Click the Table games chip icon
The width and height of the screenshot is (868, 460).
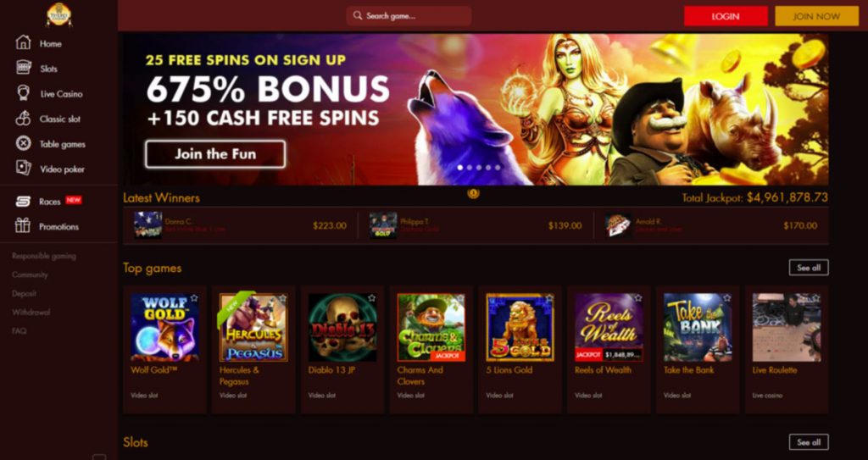23,143
